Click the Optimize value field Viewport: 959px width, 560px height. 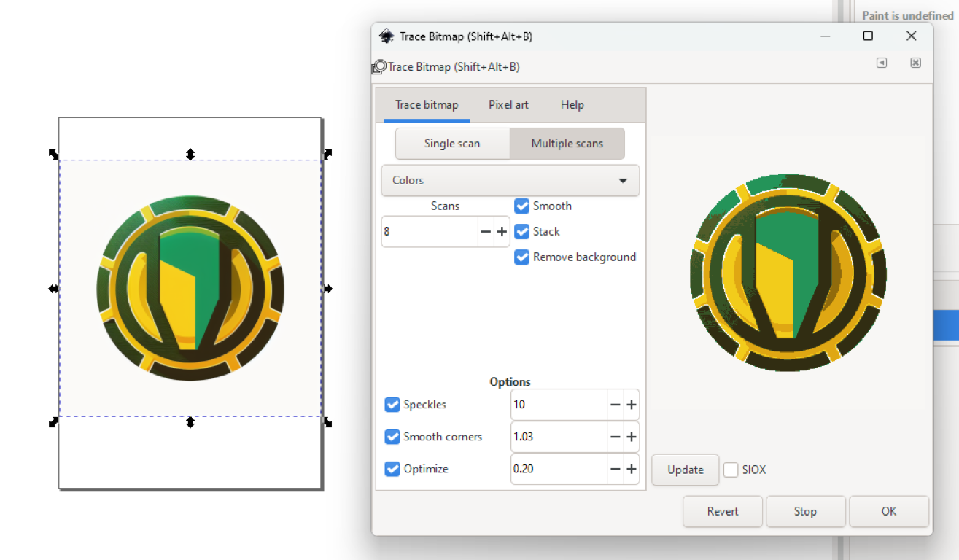(559, 469)
